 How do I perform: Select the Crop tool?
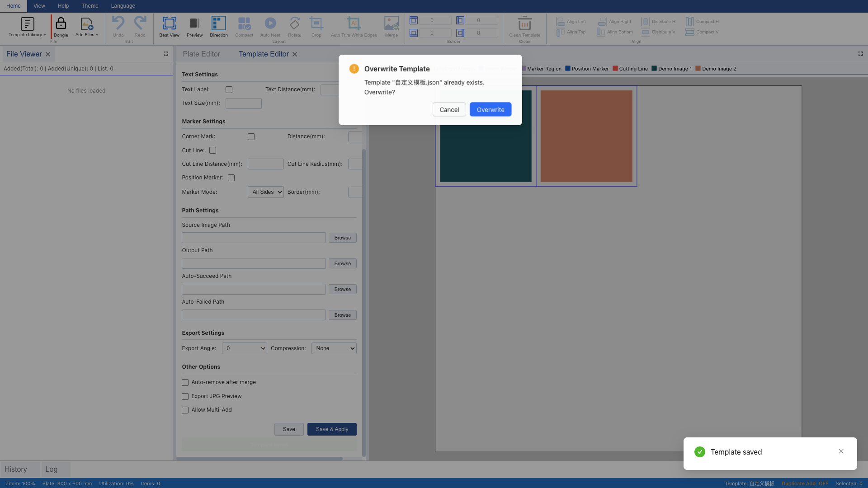pos(316,27)
